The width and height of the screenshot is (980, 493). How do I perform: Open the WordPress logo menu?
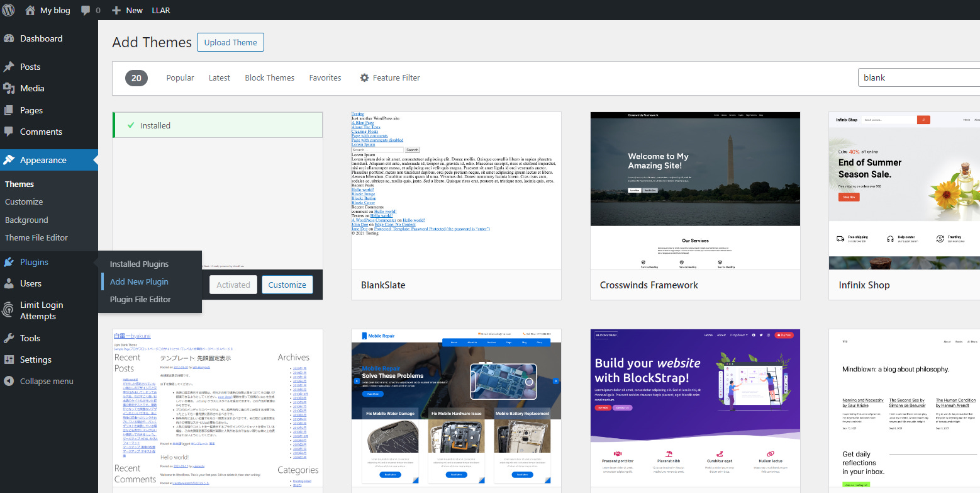coord(9,10)
